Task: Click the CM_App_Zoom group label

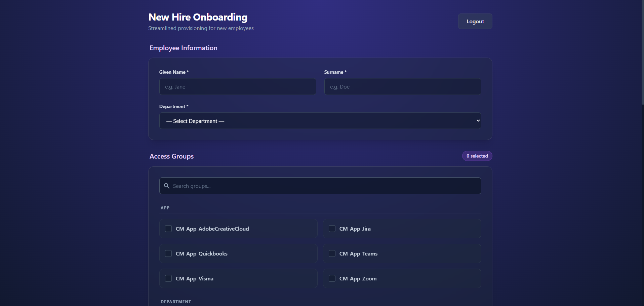Action: click(358, 279)
